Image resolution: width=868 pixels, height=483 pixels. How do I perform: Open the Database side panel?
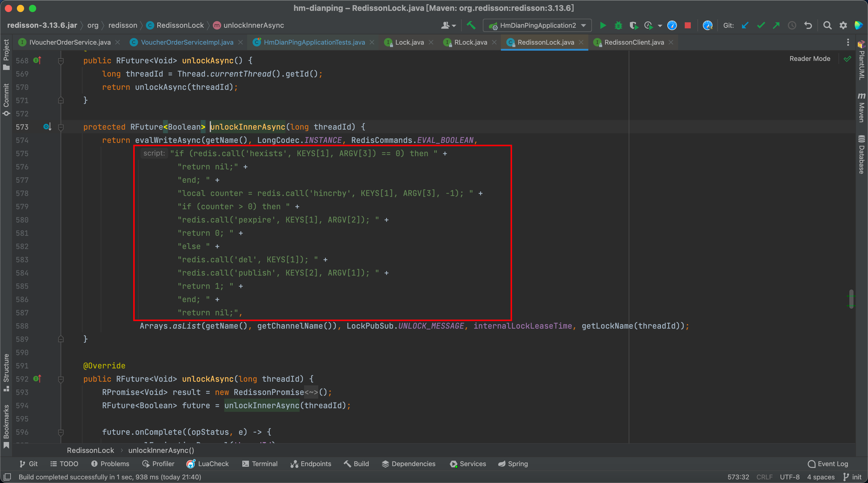[x=862, y=154]
